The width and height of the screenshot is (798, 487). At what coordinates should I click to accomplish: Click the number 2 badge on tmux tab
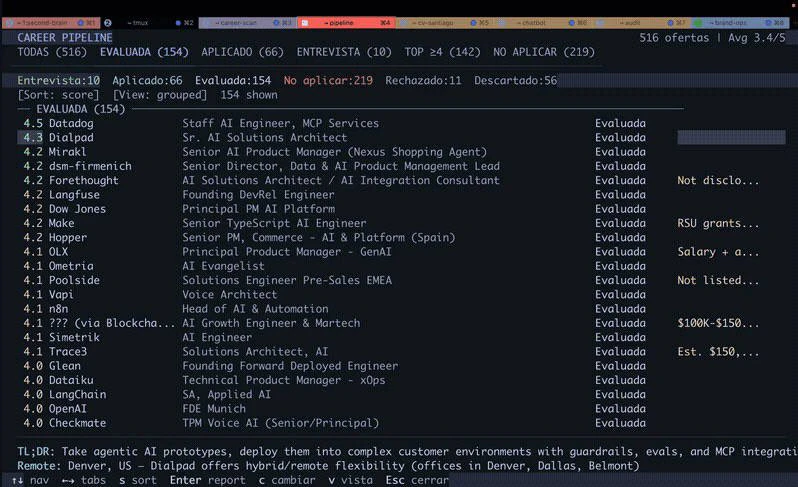tap(108, 23)
